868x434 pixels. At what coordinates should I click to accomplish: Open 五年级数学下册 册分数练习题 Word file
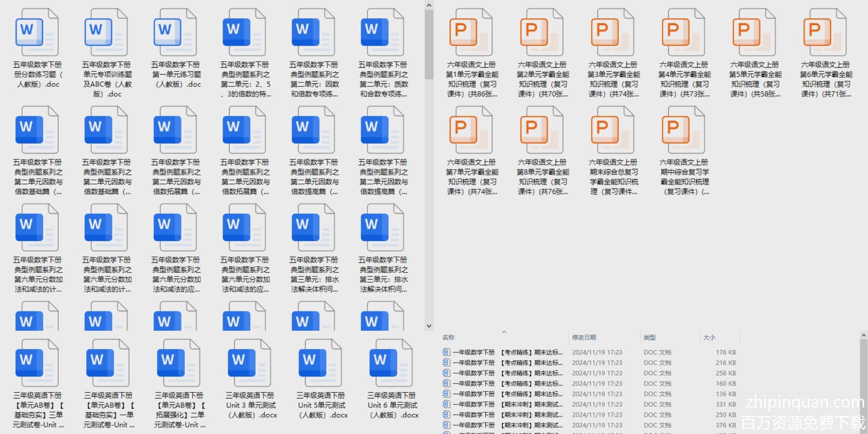pos(37,33)
